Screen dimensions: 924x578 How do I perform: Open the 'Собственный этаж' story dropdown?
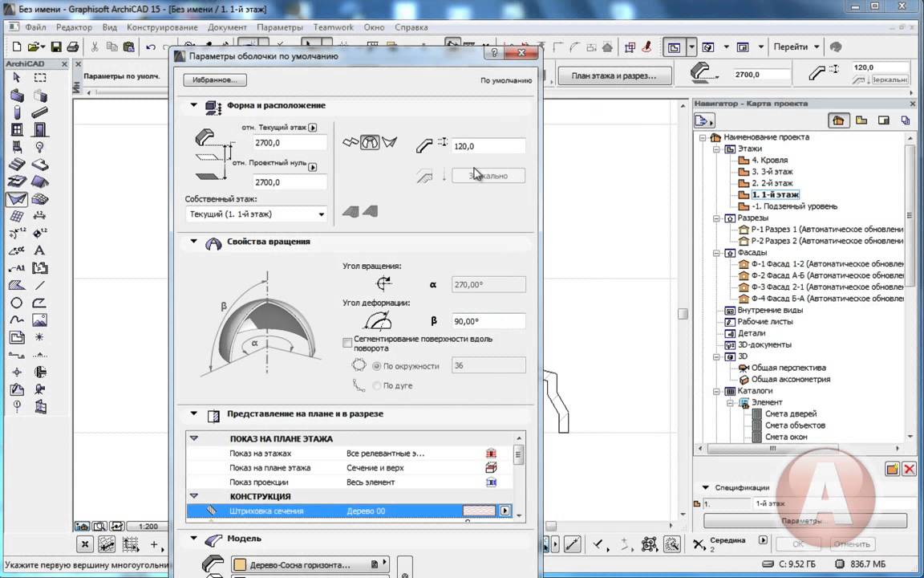[x=257, y=214]
